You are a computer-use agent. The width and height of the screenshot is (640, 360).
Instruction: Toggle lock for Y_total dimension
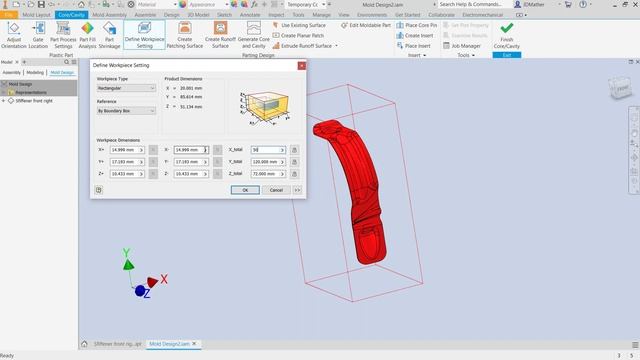click(x=294, y=162)
